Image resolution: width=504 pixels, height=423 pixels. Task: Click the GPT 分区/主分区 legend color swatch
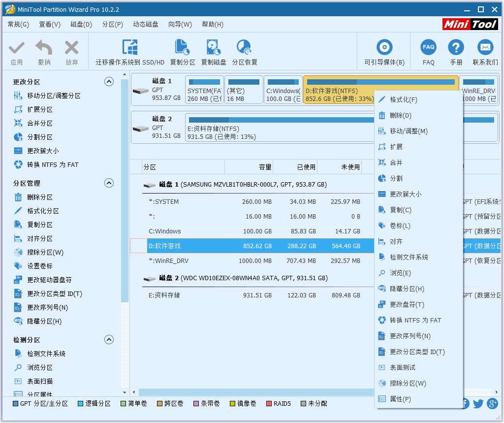point(15,404)
